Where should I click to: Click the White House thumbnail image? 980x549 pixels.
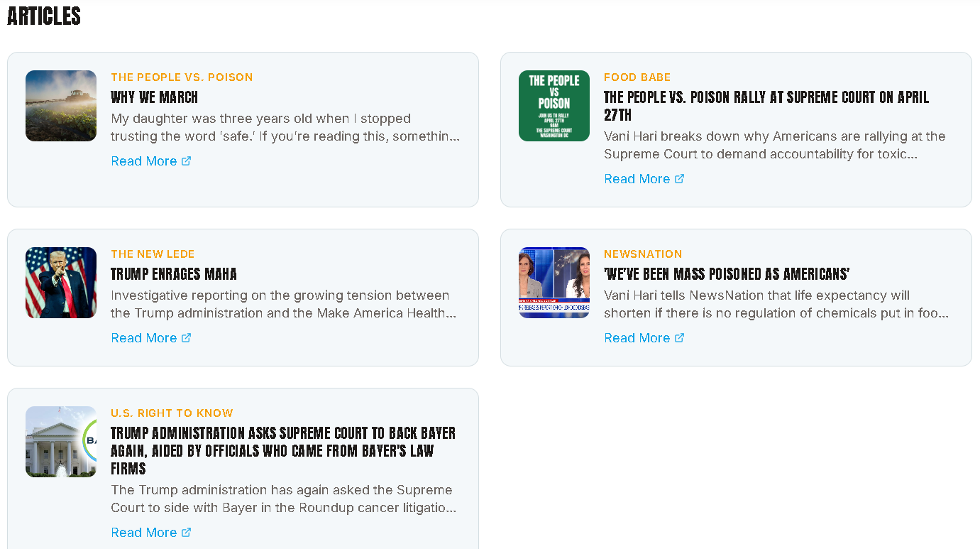(61, 442)
